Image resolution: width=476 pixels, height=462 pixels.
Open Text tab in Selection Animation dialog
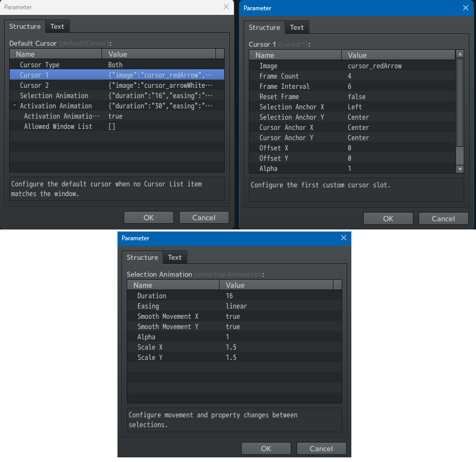click(175, 257)
